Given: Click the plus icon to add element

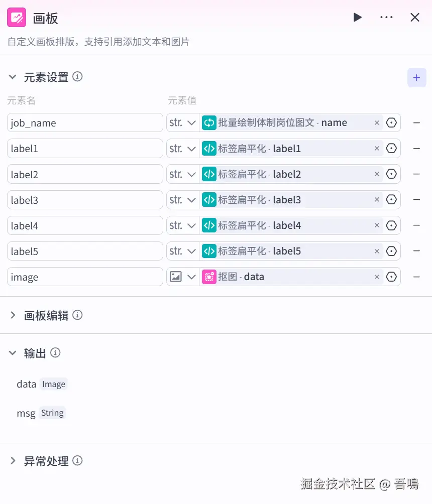Looking at the screenshot, I should (416, 78).
